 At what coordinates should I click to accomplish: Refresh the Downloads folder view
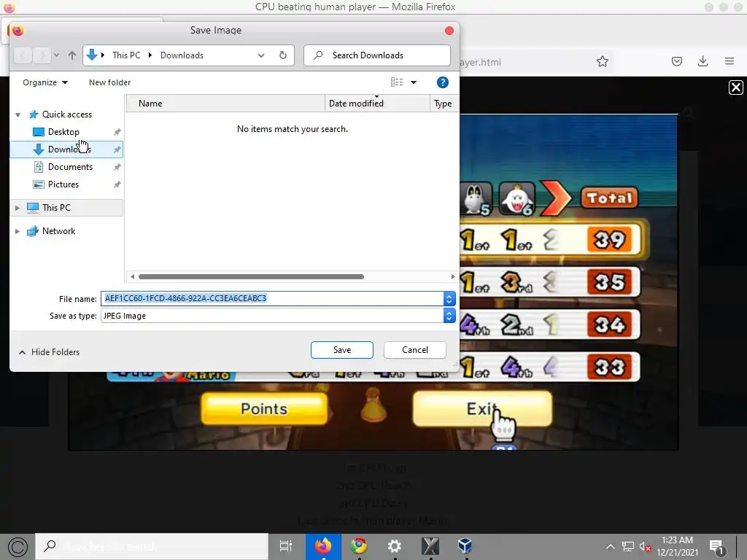coord(283,55)
